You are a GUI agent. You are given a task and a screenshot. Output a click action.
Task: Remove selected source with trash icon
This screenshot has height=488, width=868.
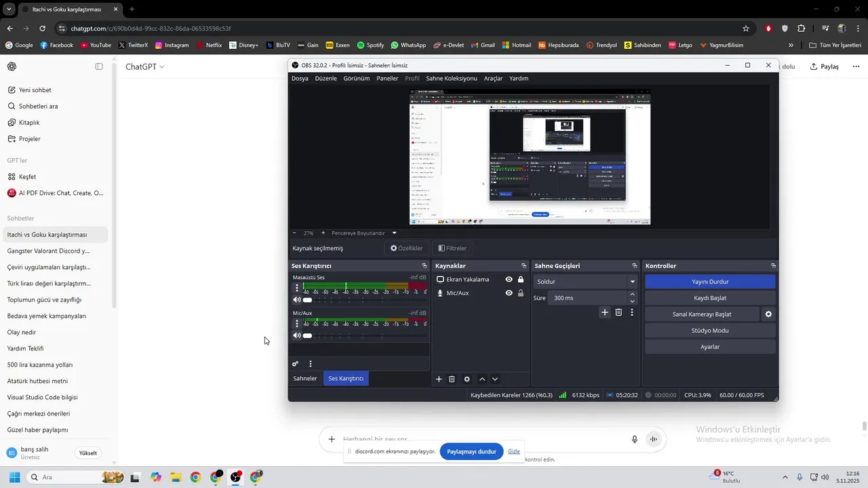(452, 379)
